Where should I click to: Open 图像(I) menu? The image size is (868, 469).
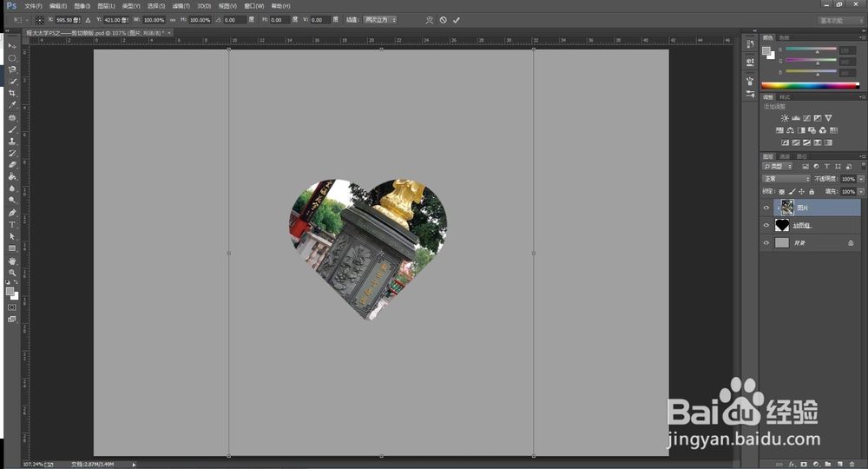[x=82, y=6]
